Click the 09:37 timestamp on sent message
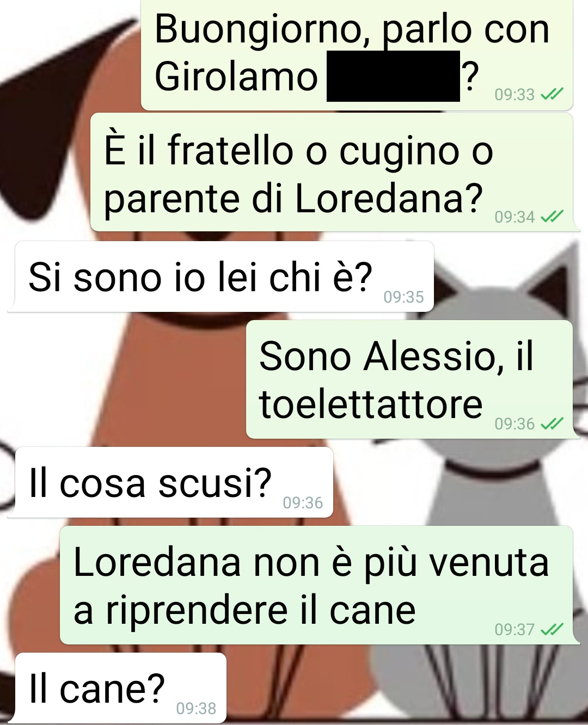Viewport: 588px width, 725px height. (514, 630)
